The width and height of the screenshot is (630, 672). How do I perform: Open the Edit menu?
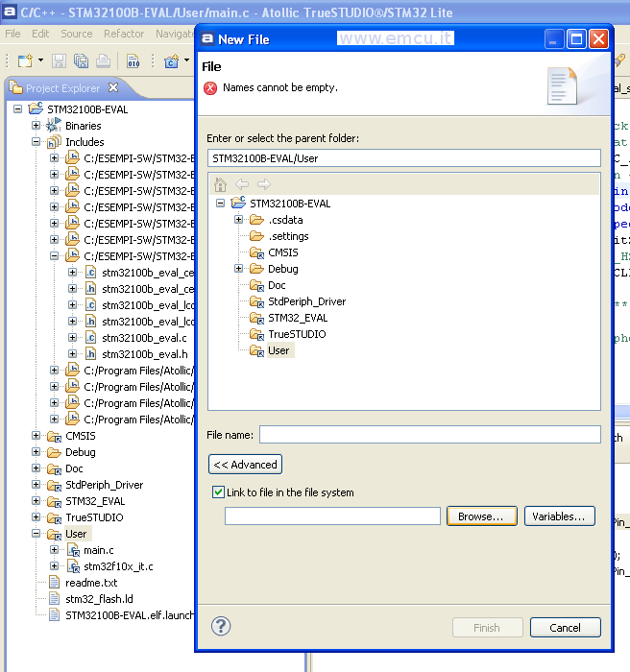[x=40, y=34]
